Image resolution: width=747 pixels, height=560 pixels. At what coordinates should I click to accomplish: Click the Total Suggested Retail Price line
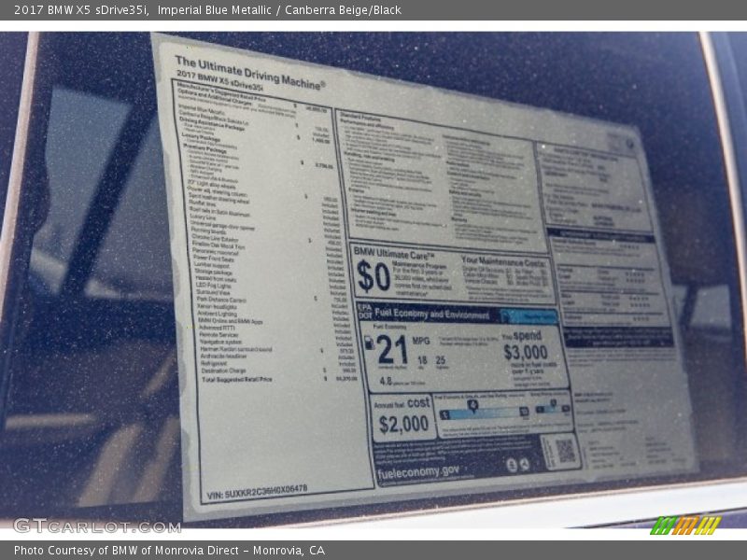pyautogui.click(x=237, y=380)
